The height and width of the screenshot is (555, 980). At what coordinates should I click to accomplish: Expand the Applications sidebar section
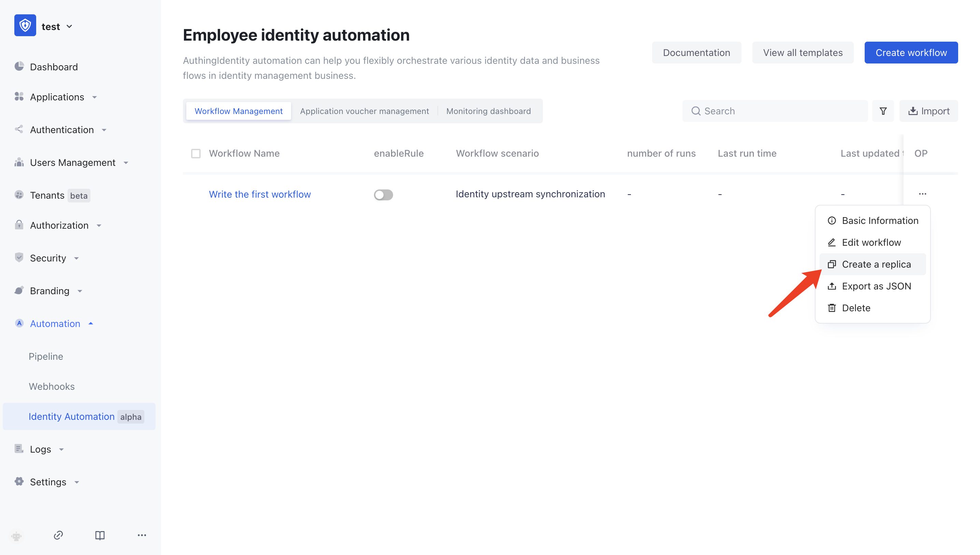click(57, 97)
